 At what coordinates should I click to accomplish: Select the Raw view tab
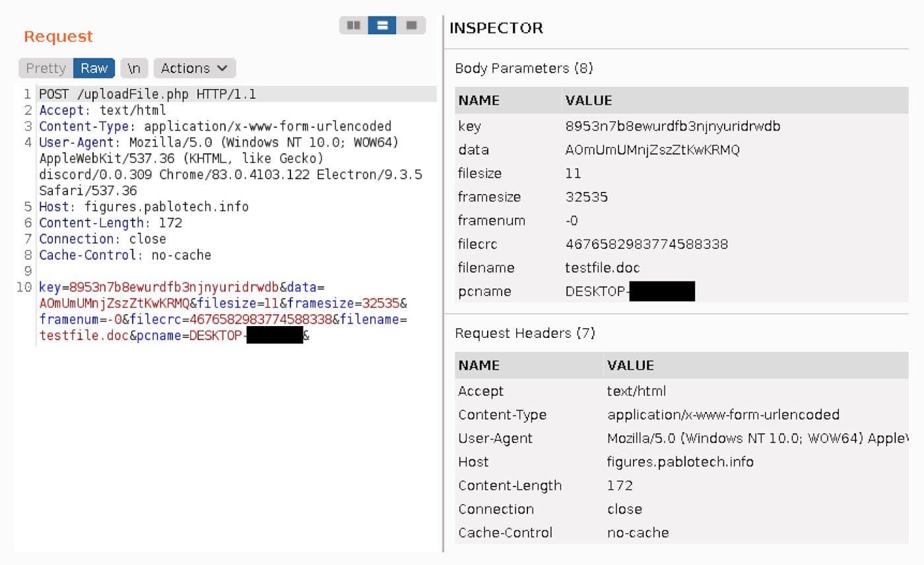click(x=94, y=68)
